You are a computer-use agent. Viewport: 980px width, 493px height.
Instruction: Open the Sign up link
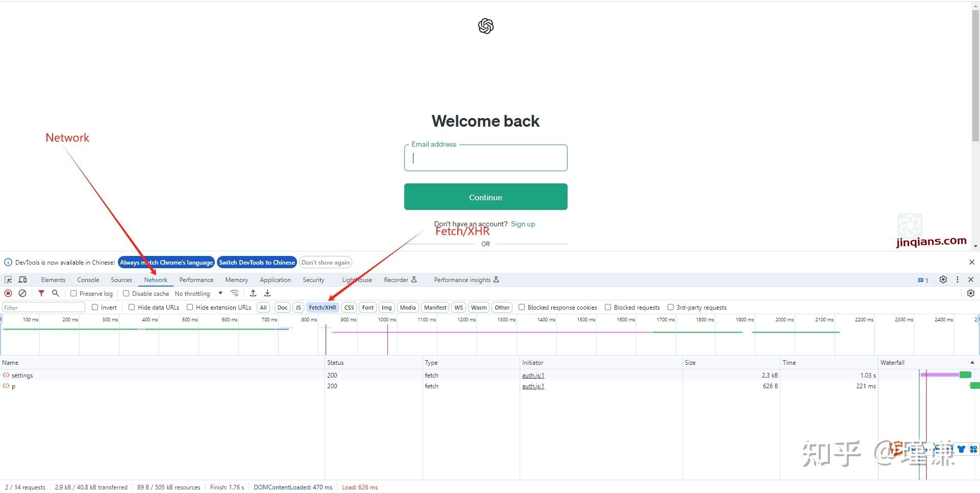[x=523, y=224]
